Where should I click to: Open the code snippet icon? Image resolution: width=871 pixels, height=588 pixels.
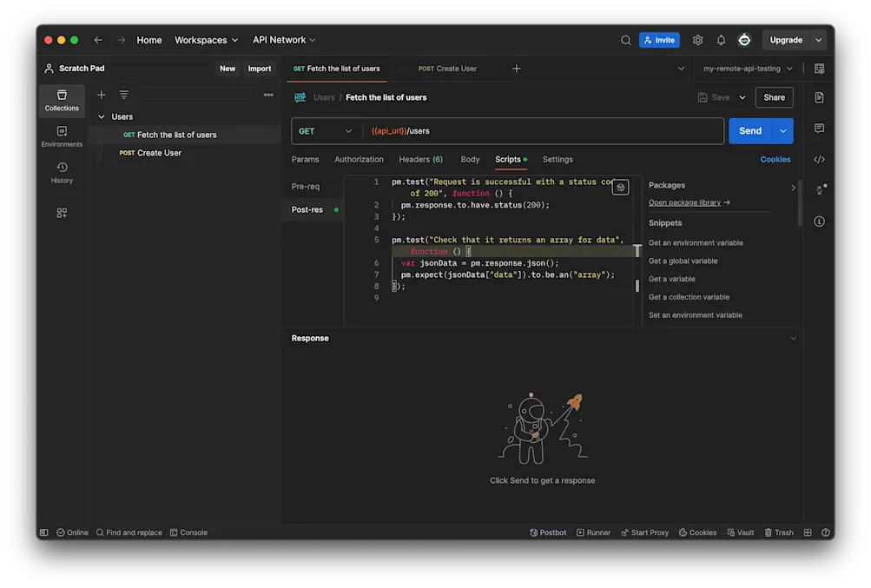[819, 160]
